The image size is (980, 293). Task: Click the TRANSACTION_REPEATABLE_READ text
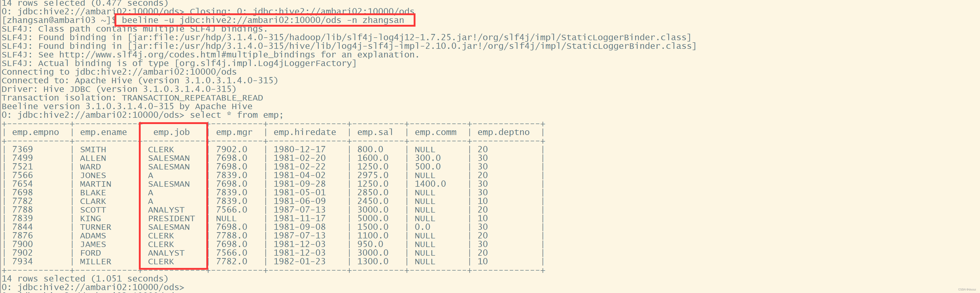tap(192, 98)
